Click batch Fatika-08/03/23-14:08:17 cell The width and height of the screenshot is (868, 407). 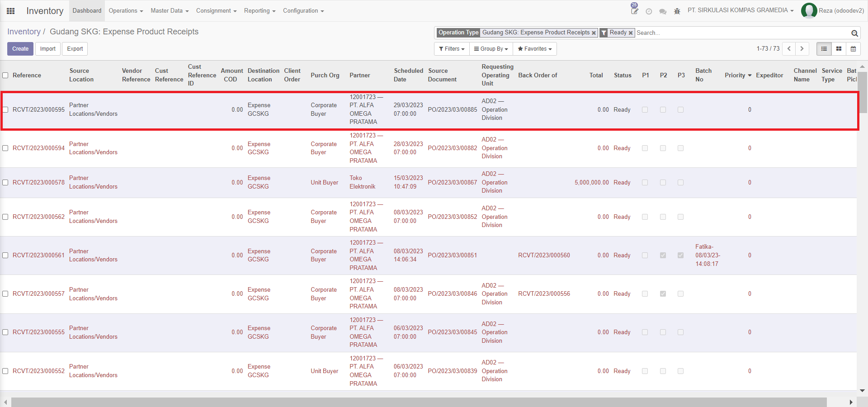pos(708,256)
